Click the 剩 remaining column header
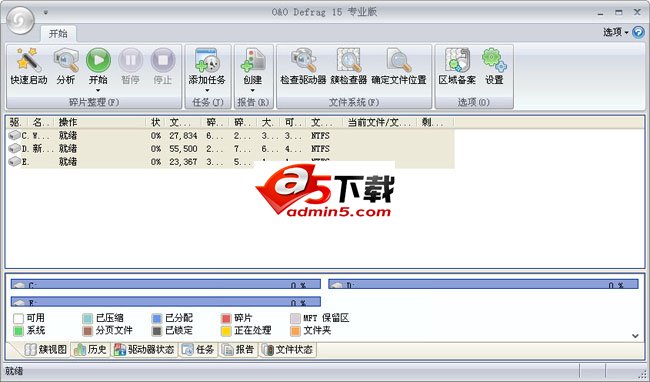This screenshot has width=650, height=382. point(435,122)
